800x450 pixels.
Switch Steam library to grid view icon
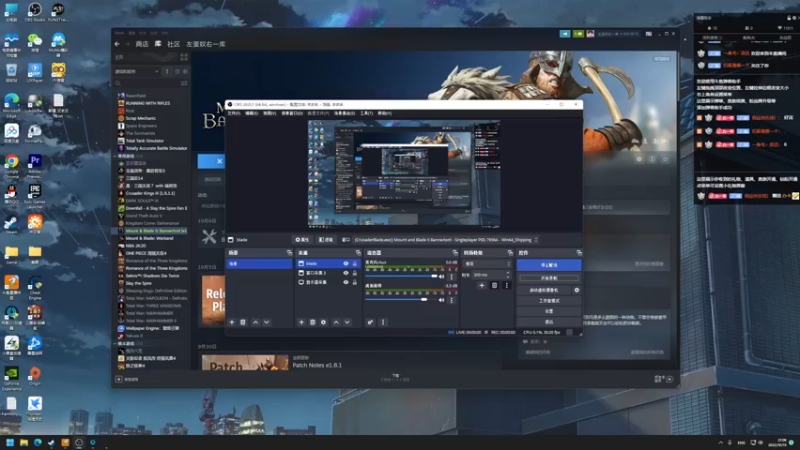[x=184, y=57]
